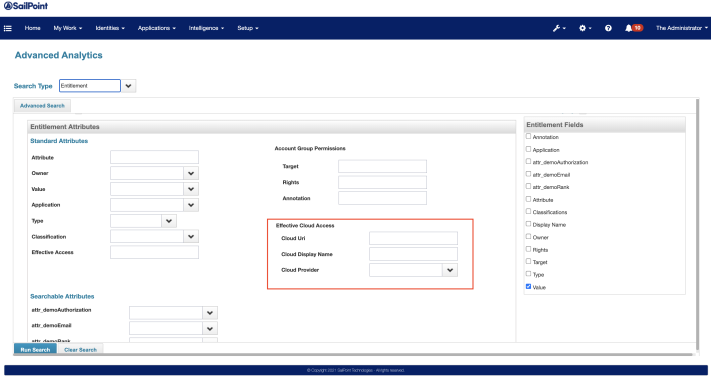This screenshot has width=711, height=380.
Task: Uncheck the Value field checkbox
Action: (528, 286)
